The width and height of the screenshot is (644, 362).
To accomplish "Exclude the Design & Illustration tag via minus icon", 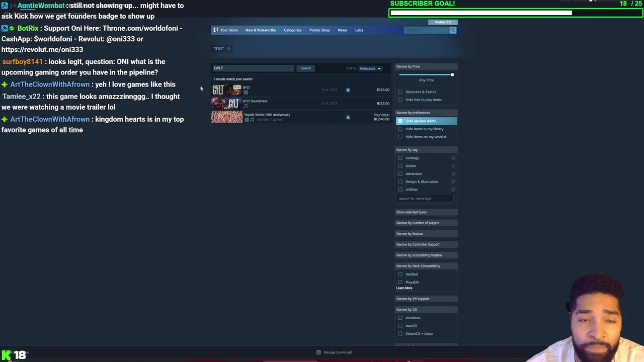I will (453, 182).
